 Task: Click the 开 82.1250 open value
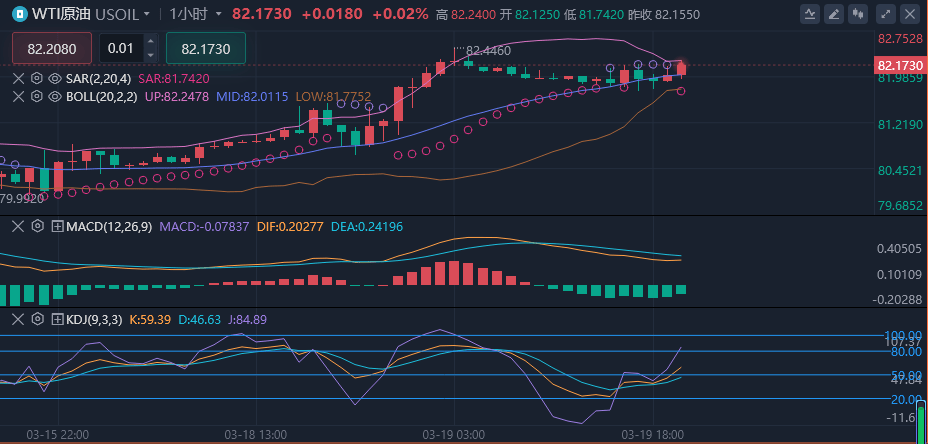[x=530, y=14]
